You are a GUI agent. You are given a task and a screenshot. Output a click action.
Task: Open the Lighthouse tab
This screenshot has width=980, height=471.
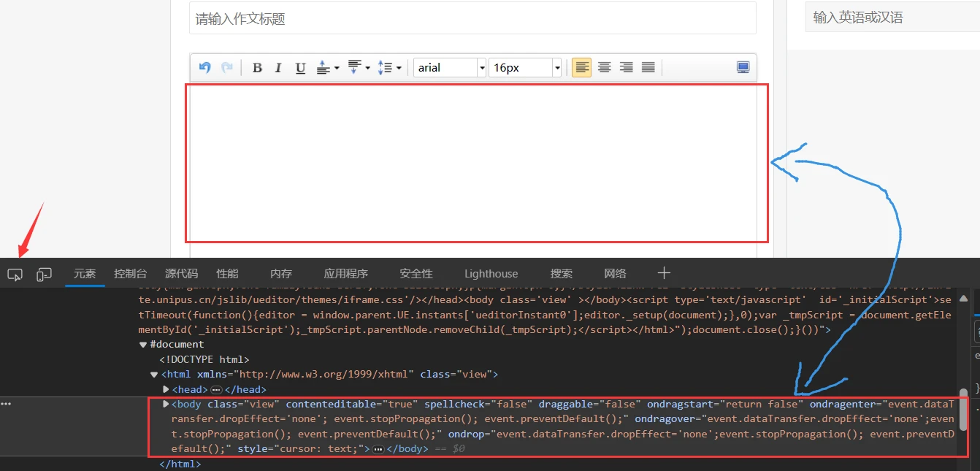[x=491, y=274]
